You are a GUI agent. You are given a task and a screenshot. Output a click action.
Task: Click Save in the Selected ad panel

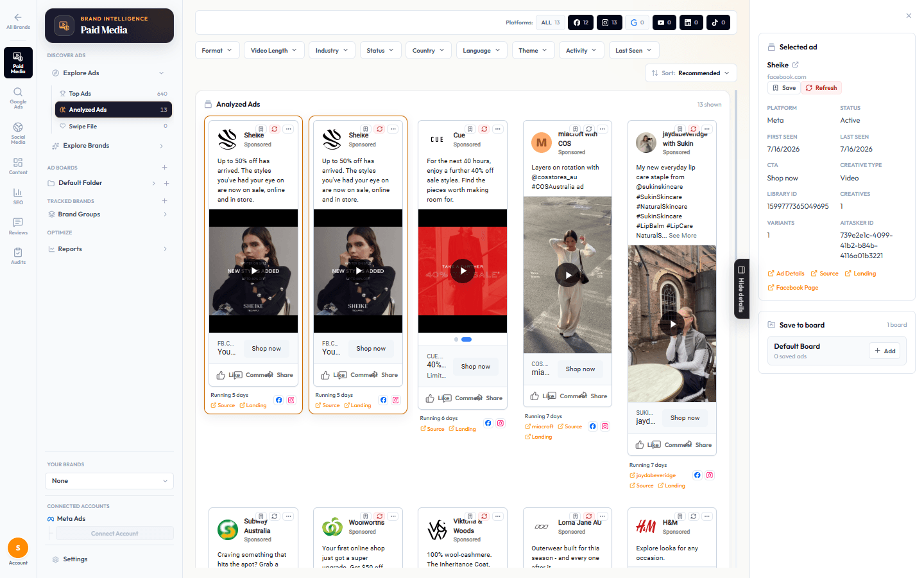coord(784,88)
